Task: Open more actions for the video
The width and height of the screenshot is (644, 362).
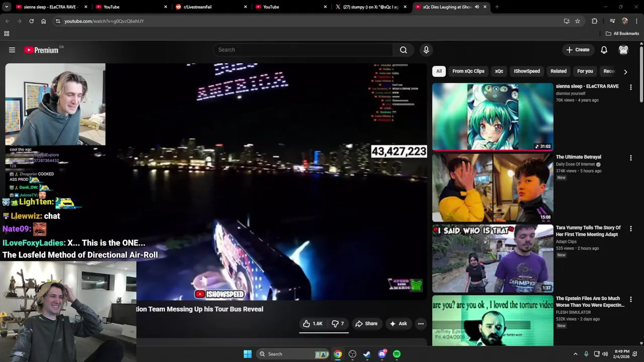Action: (x=421, y=324)
